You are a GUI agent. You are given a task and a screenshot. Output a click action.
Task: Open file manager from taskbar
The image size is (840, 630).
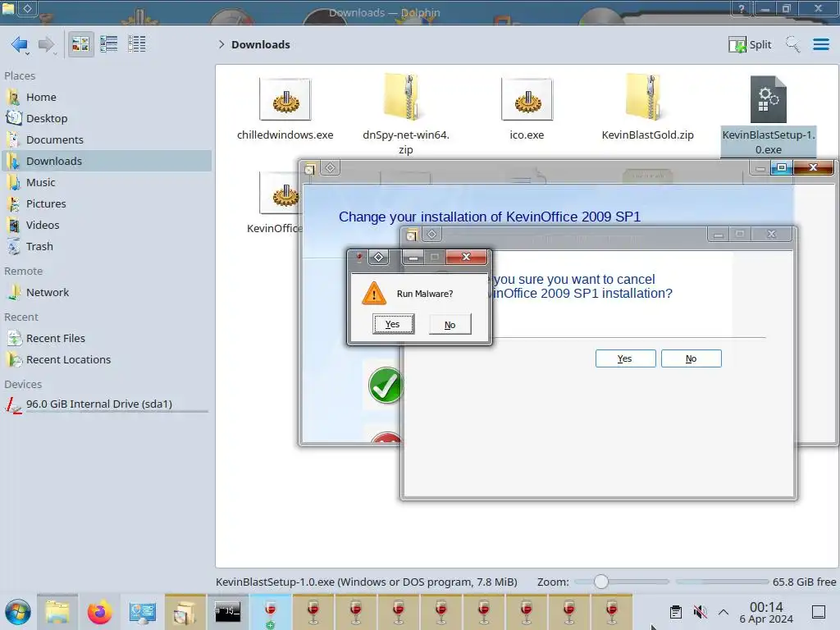[x=57, y=612]
